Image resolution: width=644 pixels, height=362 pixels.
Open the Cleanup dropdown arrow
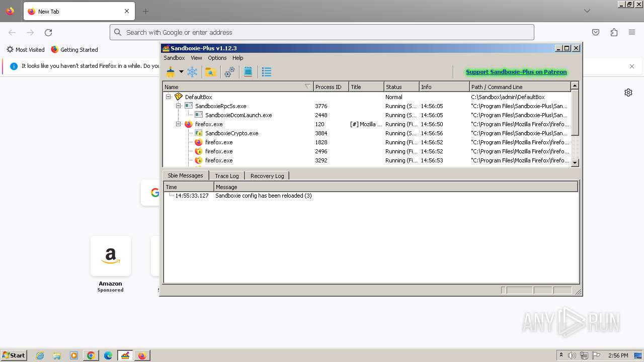[181, 72]
